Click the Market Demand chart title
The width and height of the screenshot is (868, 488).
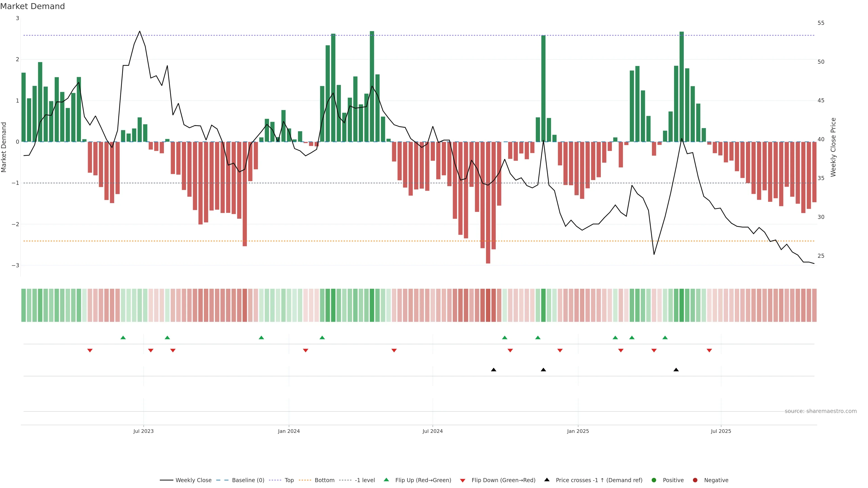32,6
